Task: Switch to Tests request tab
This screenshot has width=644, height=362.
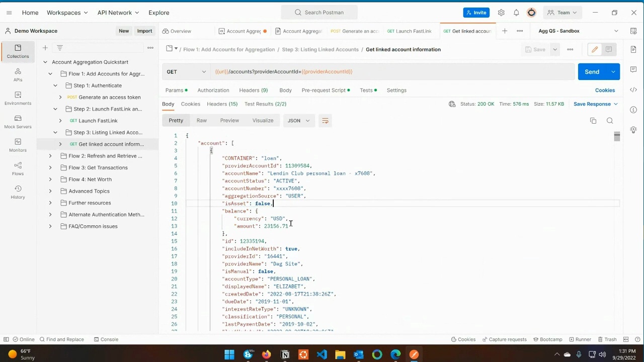Action: click(368, 90)
